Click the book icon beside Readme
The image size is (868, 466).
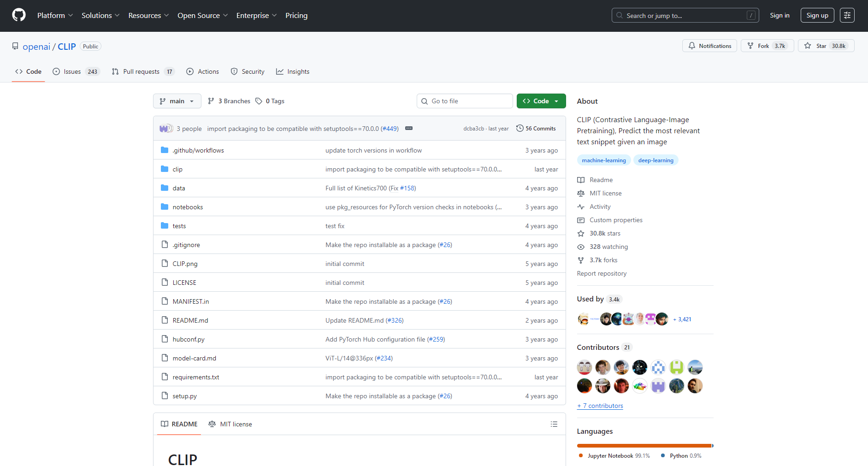(x=581, y=180)
